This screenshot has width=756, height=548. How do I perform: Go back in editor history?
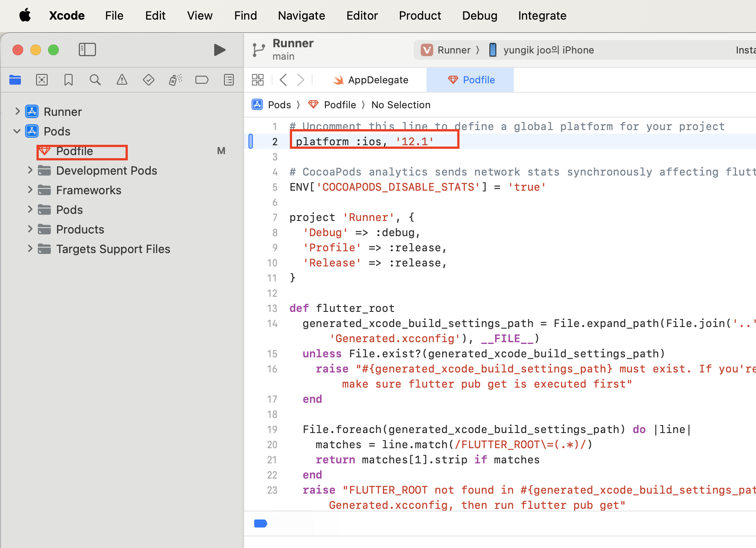click(283, 80)
